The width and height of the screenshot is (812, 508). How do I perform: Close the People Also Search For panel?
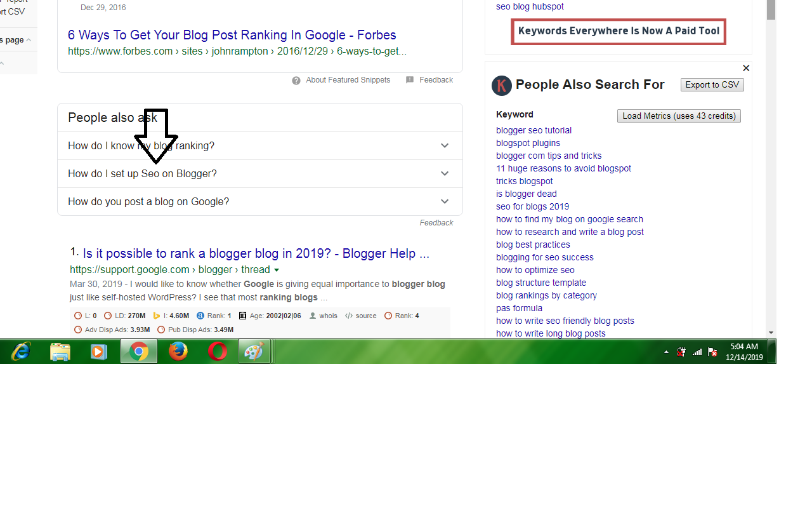746,68
